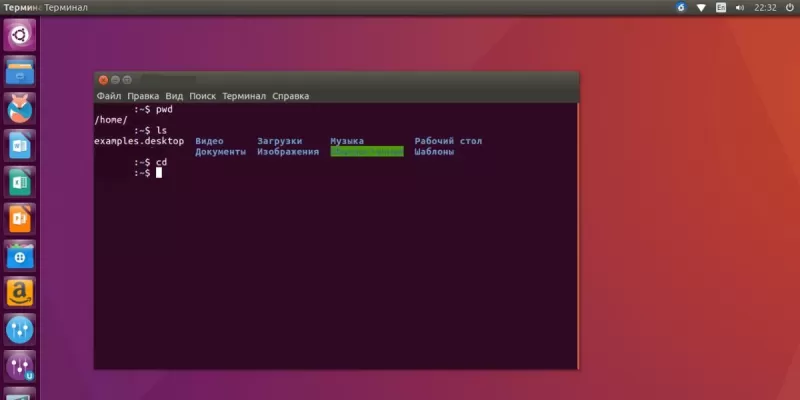Open the Amazon launcher icon

tap(20, 293)
